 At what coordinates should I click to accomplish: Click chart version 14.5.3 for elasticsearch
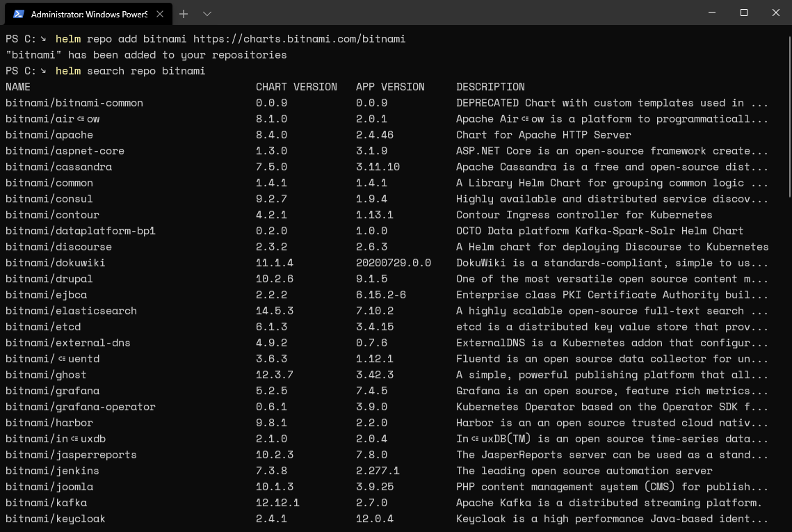coord(274,311)
